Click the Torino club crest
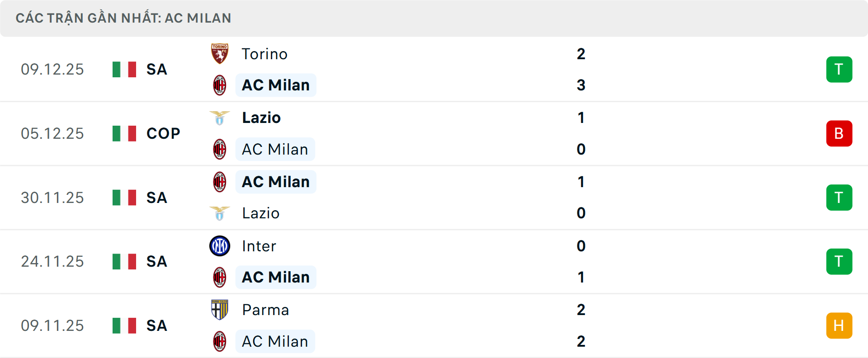The width and height of the screenshot is (868, 358). pos(220,54)
